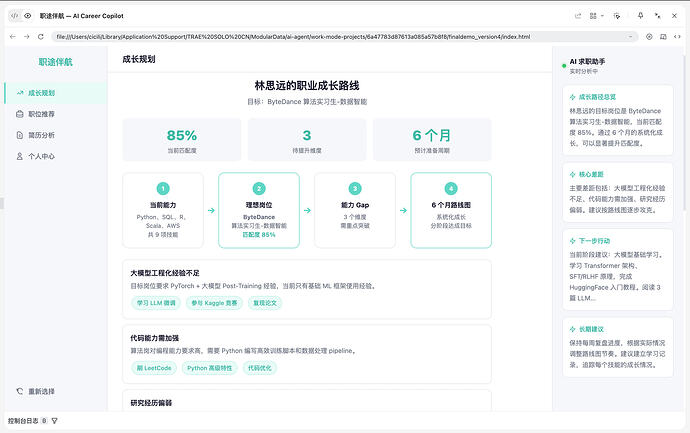Viewport: 690px width, 433px height.
Task: Click the 85% 当前匹配度 stat card
Action: 182,139
